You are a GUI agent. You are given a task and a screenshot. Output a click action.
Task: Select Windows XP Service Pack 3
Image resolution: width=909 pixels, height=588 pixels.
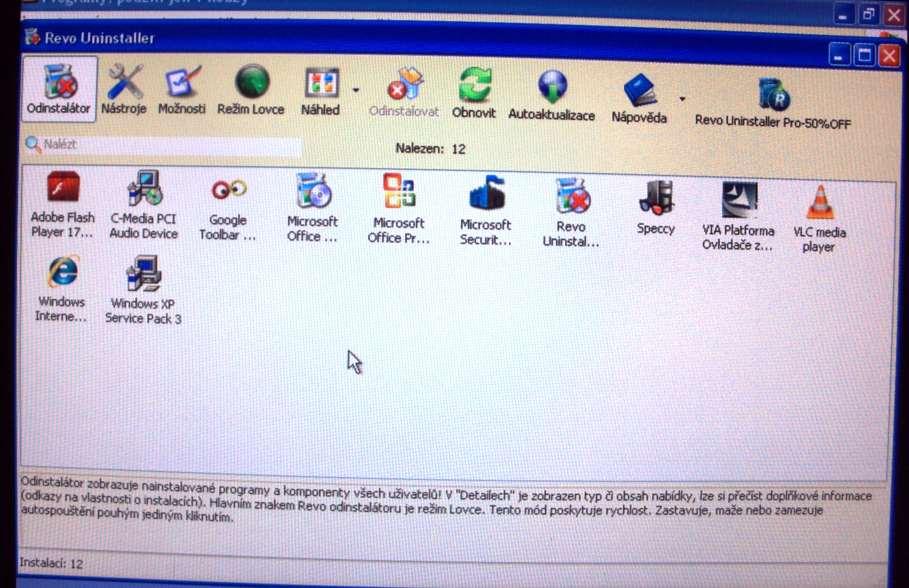click(143, 290)
